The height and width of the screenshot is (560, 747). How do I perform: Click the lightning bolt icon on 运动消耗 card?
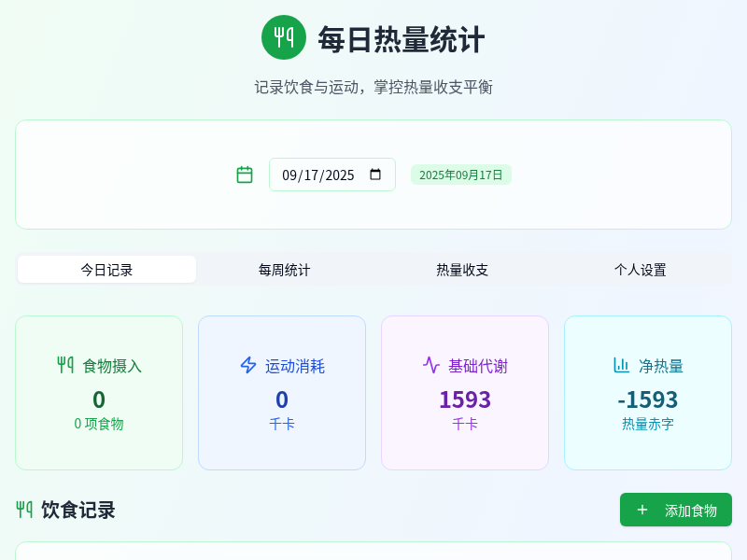click(248, 365)
